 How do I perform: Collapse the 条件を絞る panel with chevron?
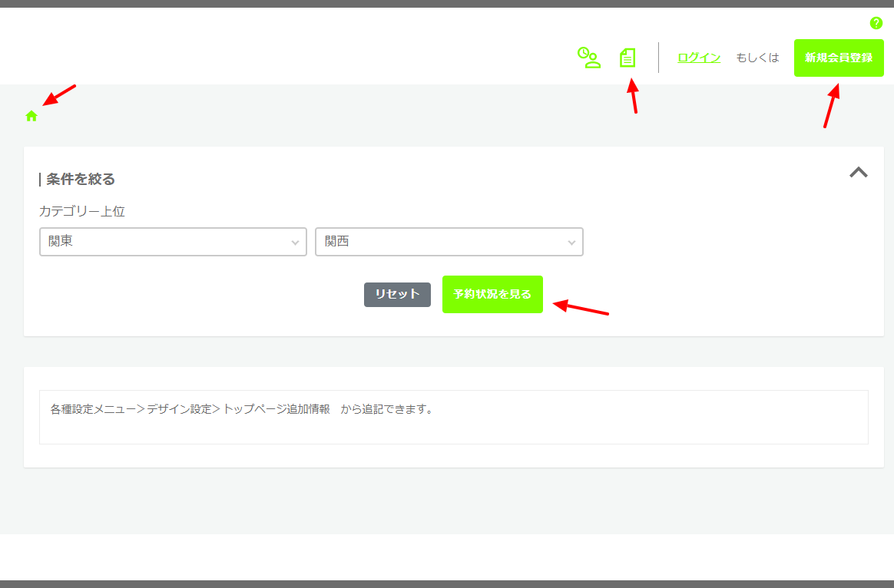pos(858,173)
